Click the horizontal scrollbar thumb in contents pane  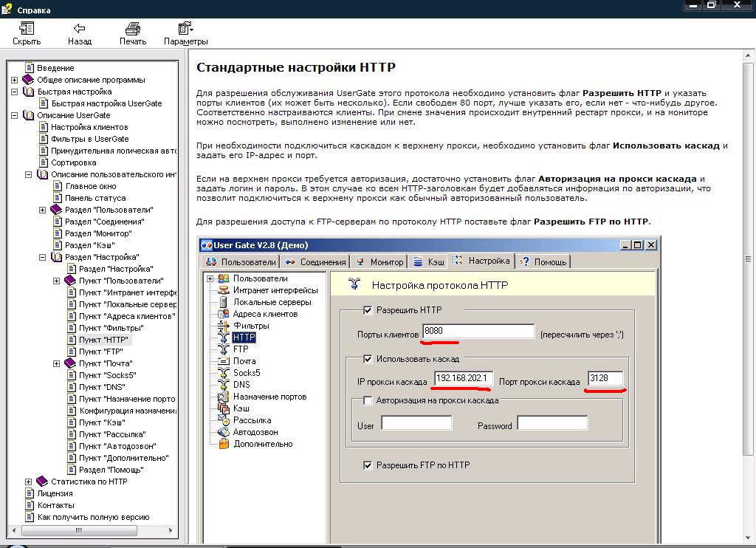[78, 530]
